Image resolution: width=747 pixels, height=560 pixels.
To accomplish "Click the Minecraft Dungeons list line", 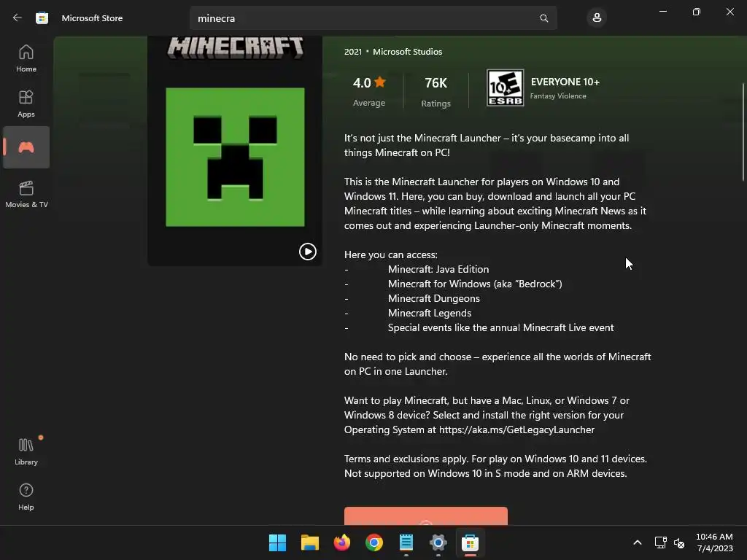I will tap(433, 298).
